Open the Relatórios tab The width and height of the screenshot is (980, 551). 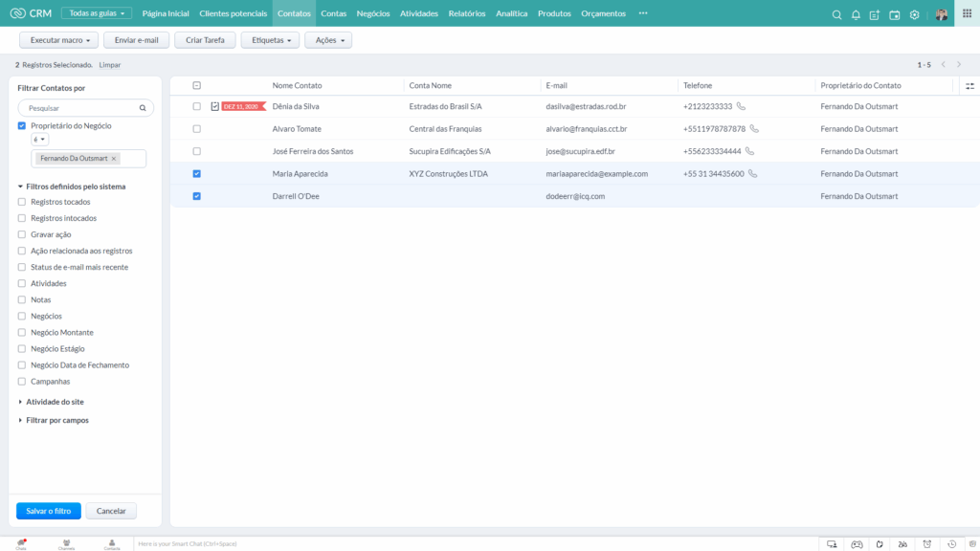tap(467, 13)
